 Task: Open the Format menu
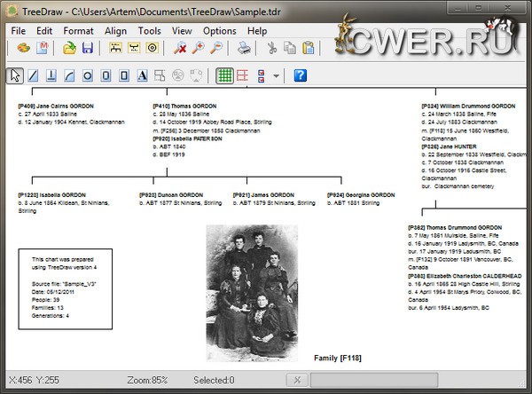[78, 30]
